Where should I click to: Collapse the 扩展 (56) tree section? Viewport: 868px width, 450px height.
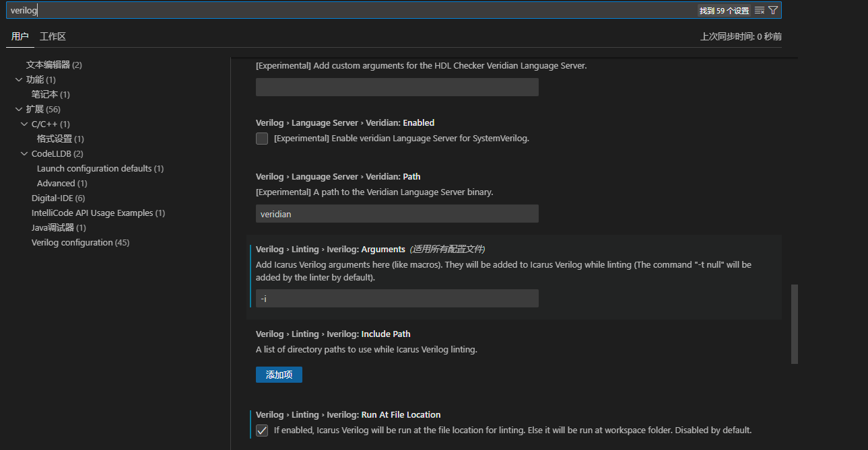pos(19,108)
